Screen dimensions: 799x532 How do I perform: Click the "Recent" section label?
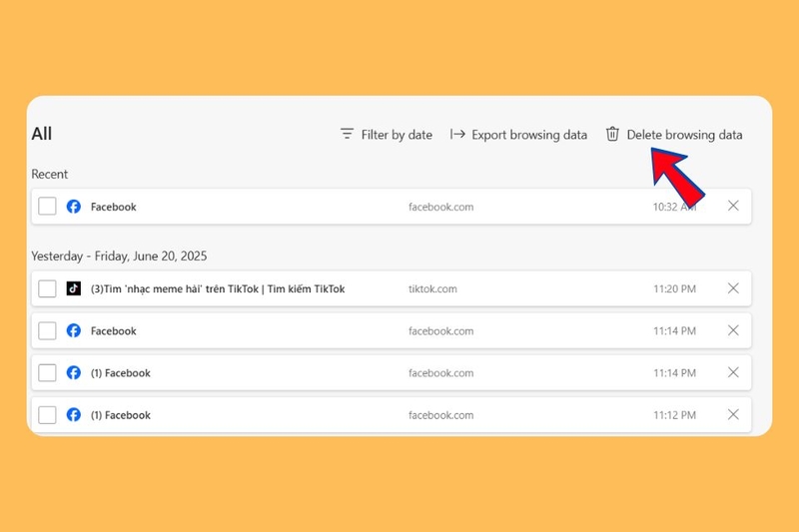point(49,174)
